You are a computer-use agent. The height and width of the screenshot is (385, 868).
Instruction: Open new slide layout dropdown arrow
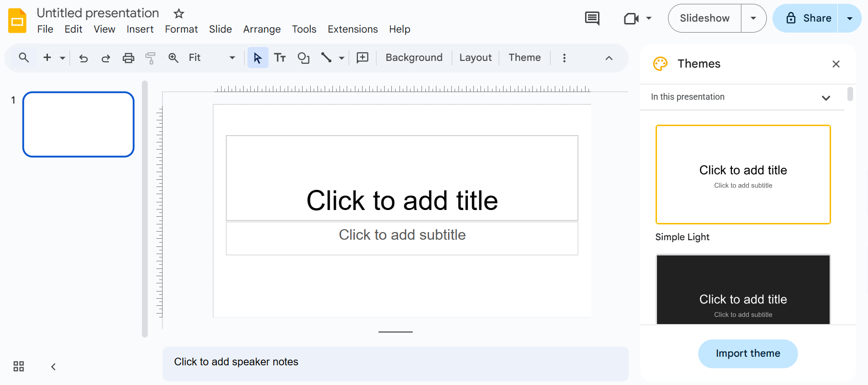coord(62,58)
